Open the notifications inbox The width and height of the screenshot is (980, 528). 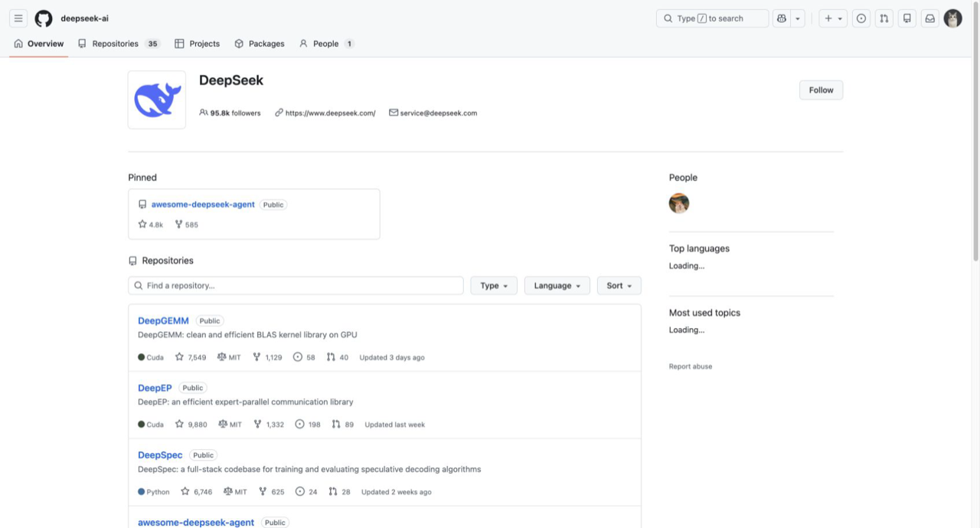click(x=930, y=18)
